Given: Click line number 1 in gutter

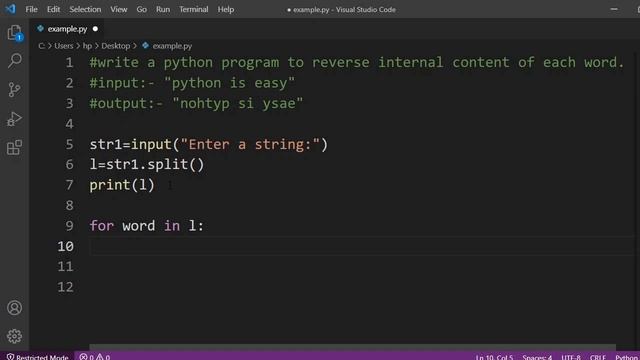Looking at the screenshot, I should pyautogui.click(x=69, y=62).
